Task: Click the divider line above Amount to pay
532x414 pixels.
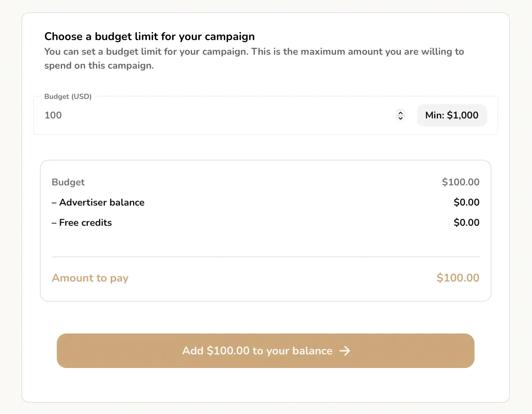Action: point(266,257)
